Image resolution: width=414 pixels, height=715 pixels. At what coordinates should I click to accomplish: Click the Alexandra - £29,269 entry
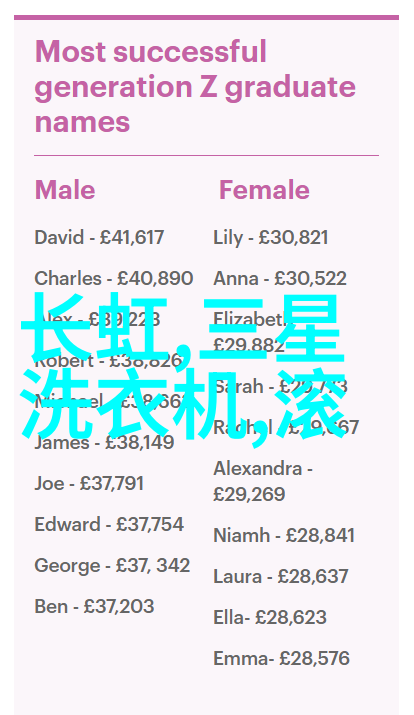pyautogui.click(x=263, y=482)
